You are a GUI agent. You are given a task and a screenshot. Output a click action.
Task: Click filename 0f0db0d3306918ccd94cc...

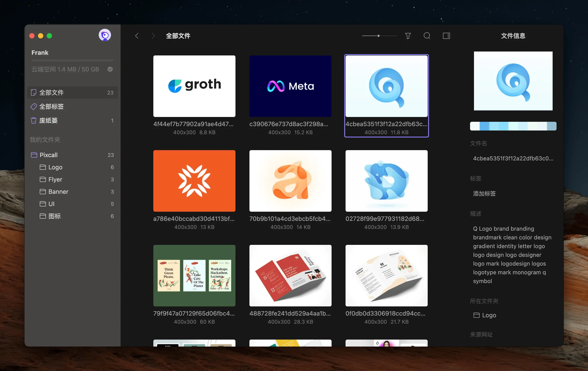point(385,313)
